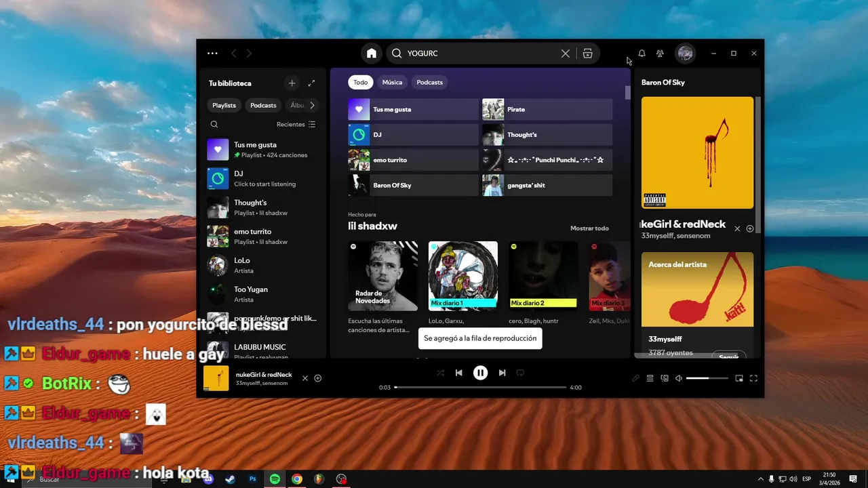
Task: Pause the current song
Action: pyautogui.click(x=480, y=373)
